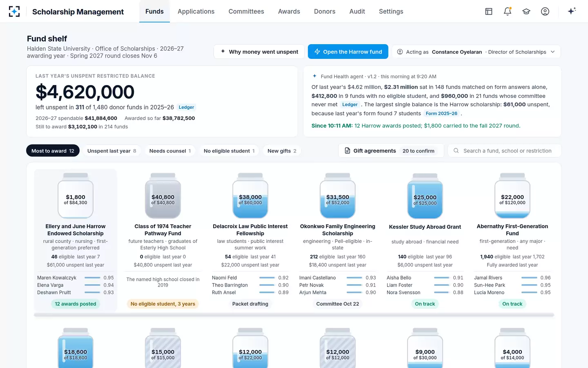The height and width of the screenshot is (368, 588).
Task: Click the Class of 1974 Teacher Pathway jar
Action: coord(163,196)
